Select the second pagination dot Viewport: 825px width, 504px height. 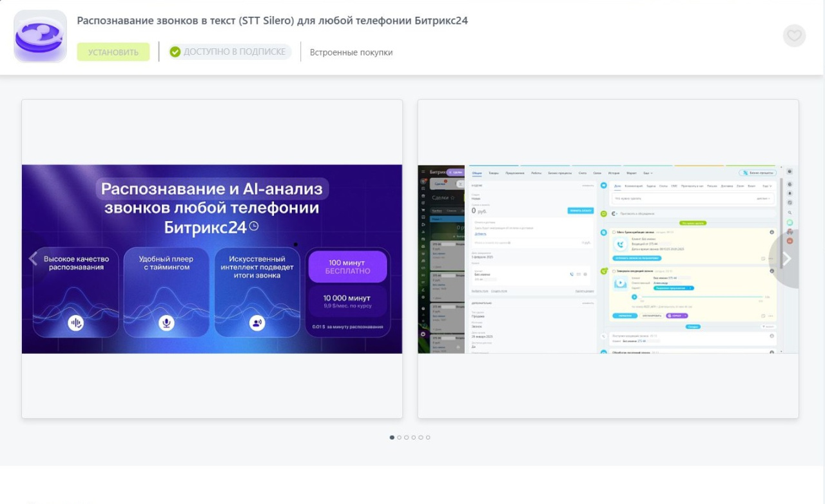399,438
